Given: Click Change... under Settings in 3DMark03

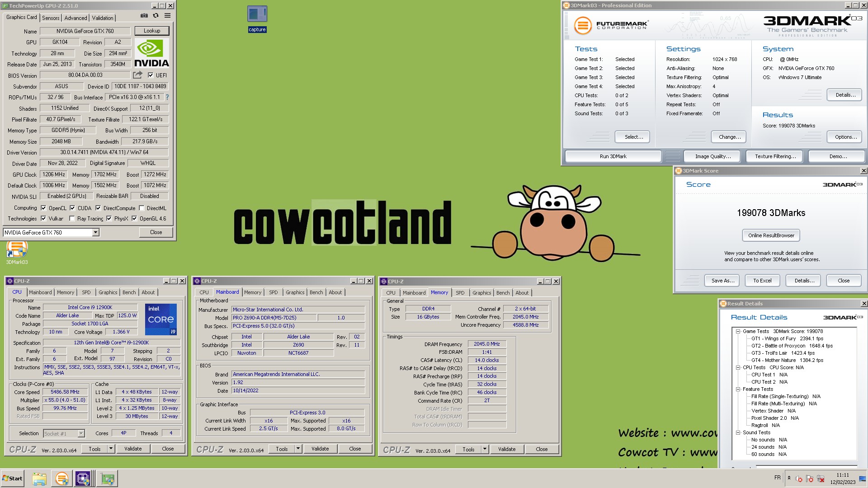Looking at the screenshot, I should [x=729, y=137].
